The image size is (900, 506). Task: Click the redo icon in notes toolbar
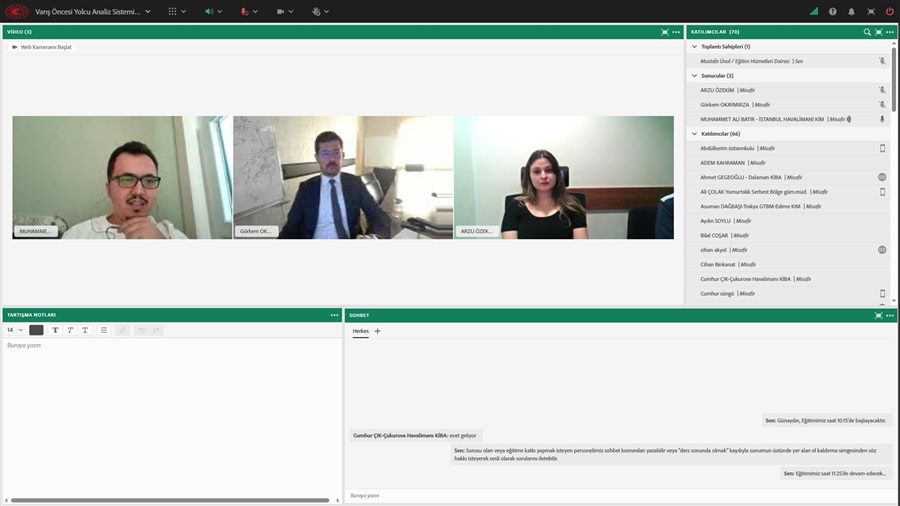(x=156, y=330)
